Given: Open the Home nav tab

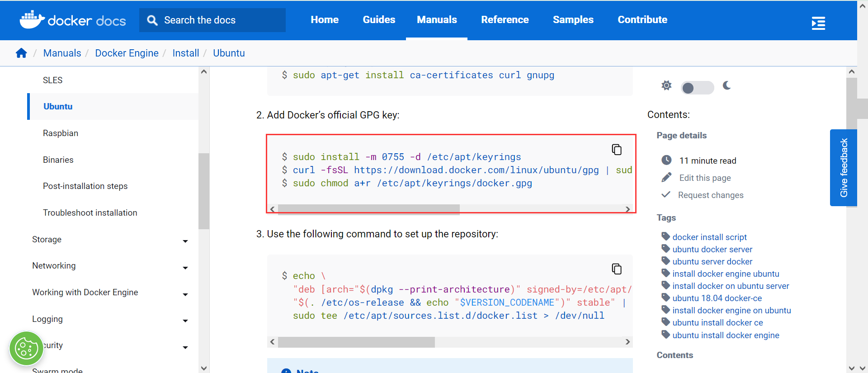Looking at the screenshot, I should pos(325,20).
